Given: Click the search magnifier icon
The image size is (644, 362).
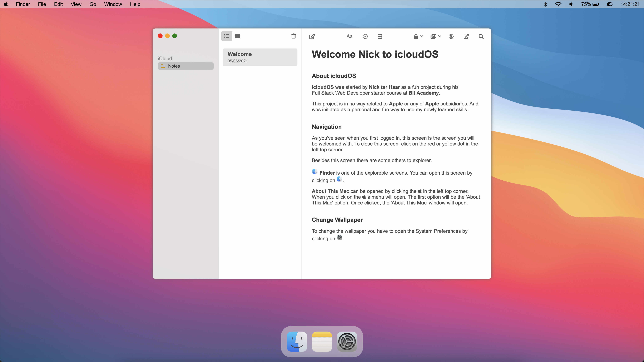Looking at the screenshot, I should (x=481, y=36).
